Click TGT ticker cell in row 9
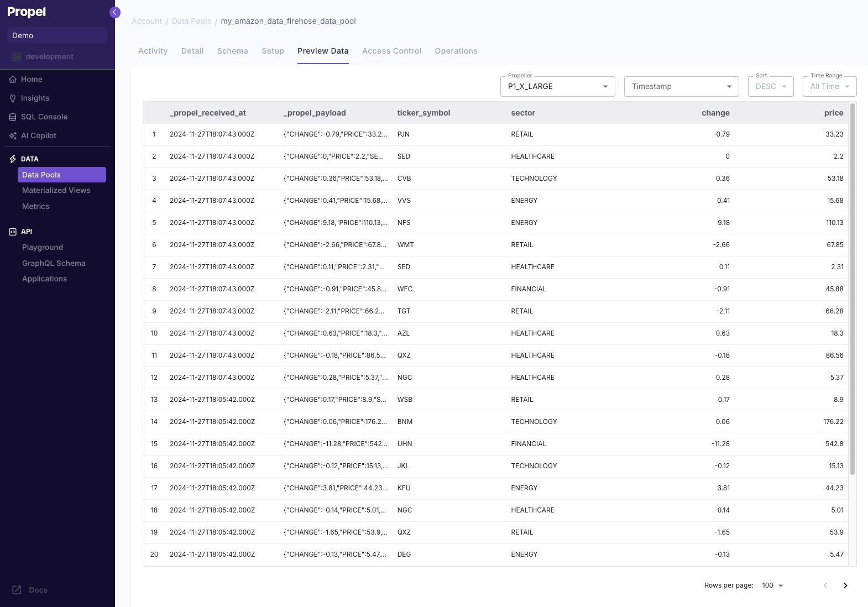The image size is (868, 607). [404, 311]
